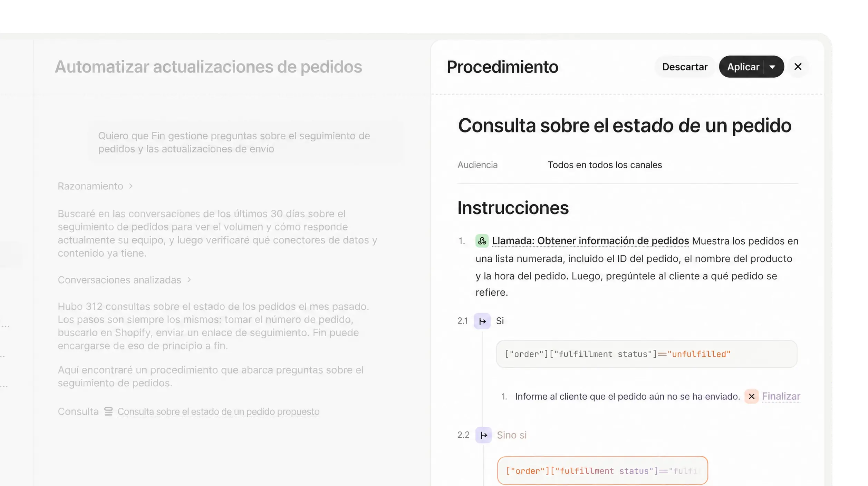868x486 pixels.
Task: Close the Procedimiento panel
Action: click(x=798, y=67)
